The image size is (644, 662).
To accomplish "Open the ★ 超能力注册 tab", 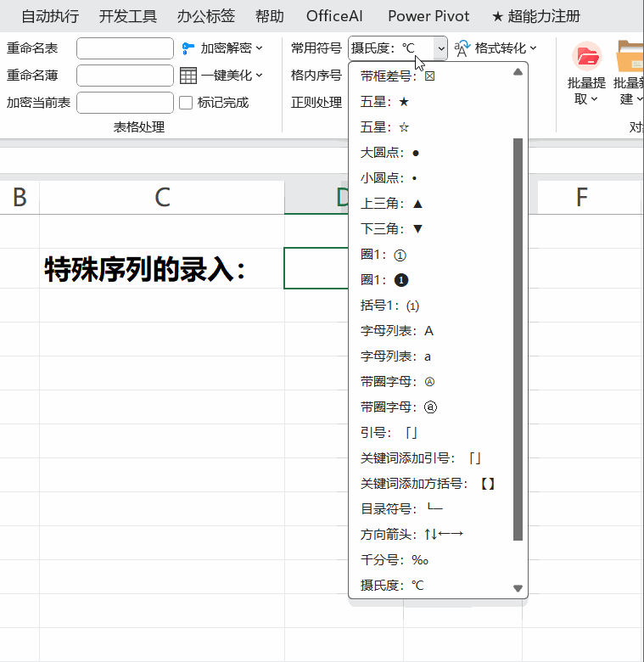I will (536, 16).
